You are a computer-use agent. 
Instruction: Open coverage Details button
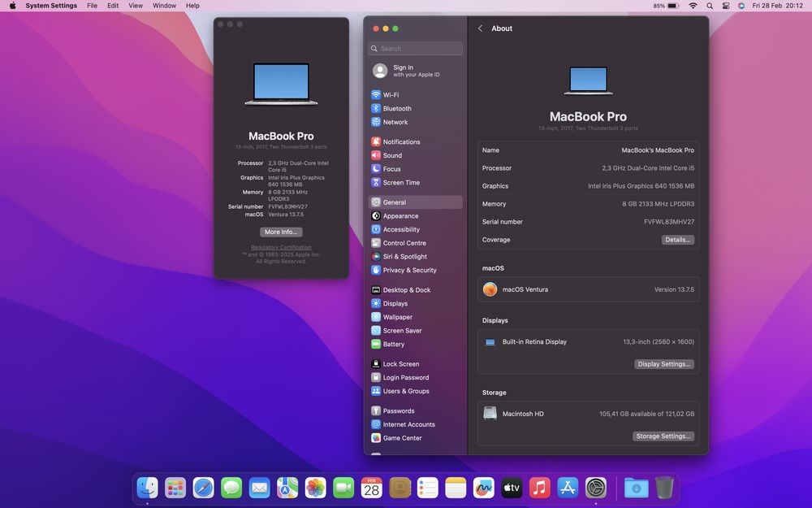677,240
